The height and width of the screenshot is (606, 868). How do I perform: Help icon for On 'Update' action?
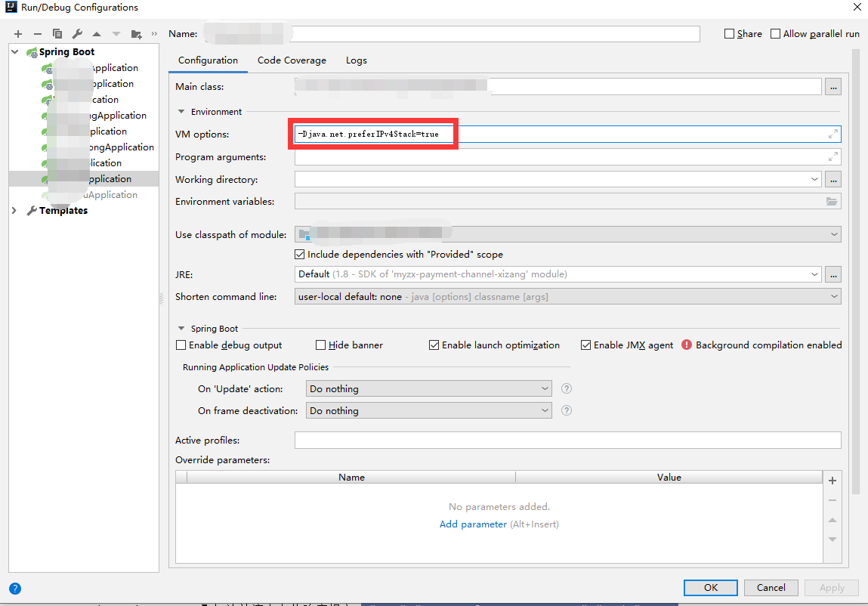point(567,388)
